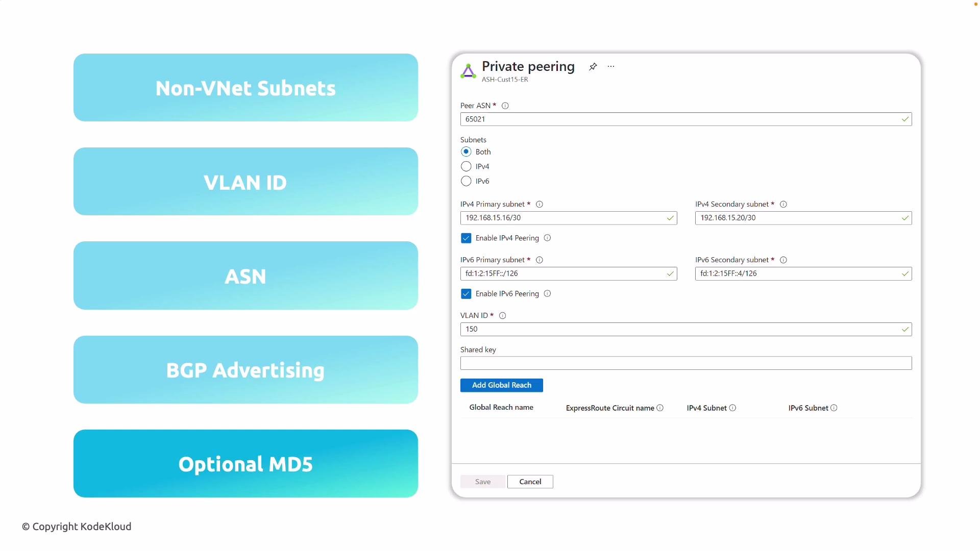Click IPv6 Secondary subnet field fd:1:2:15FF::4/126
This screenshot has height=551, width=980.
pos(803,273)
